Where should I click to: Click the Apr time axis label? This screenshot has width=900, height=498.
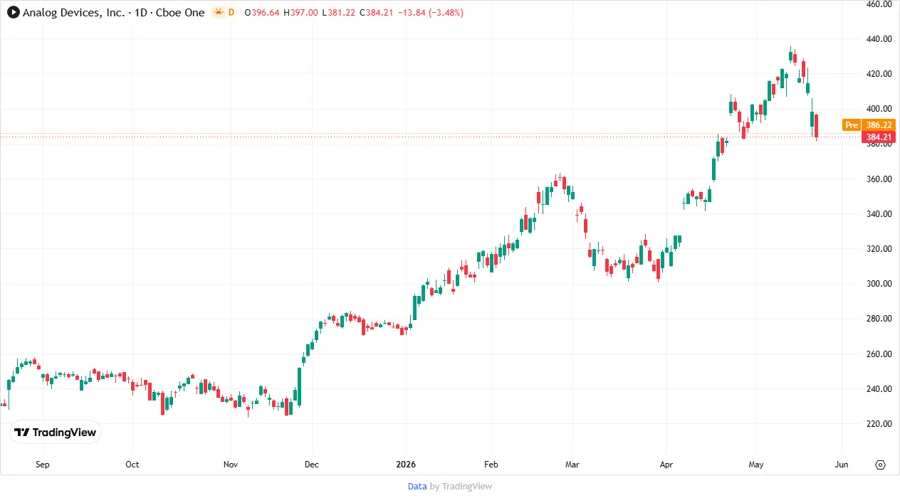(666, 465)
